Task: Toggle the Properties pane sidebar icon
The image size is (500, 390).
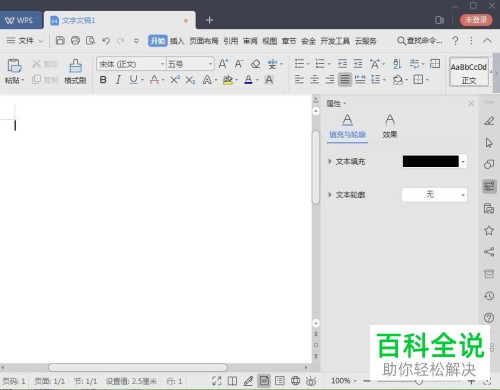Action: [489, 186]
